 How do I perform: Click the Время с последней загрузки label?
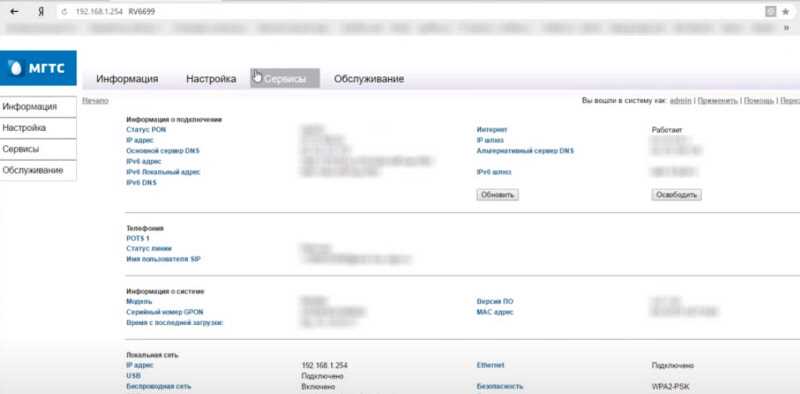[x=174, y=323]
